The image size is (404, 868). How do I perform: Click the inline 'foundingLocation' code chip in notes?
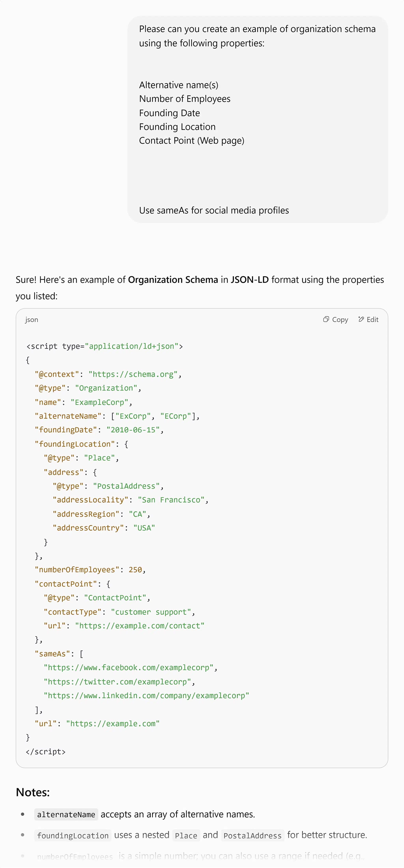[73, 835]
